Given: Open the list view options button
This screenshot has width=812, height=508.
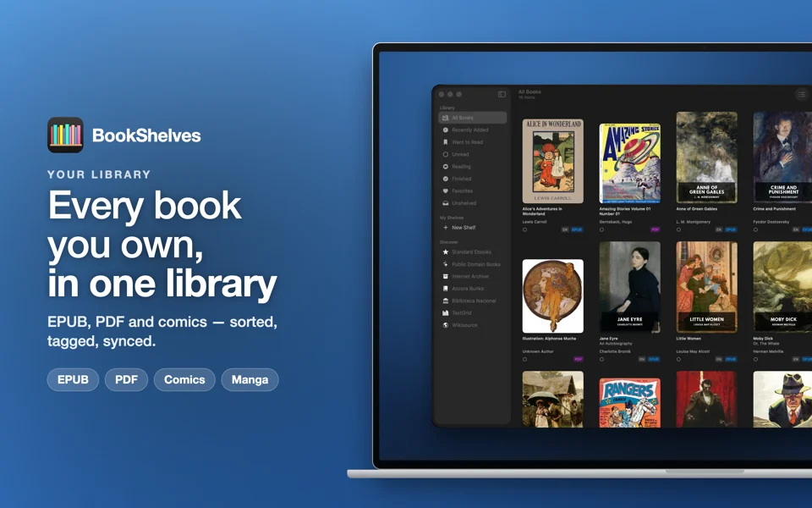Looking at the screenshot, I should (x=802, y=94).
